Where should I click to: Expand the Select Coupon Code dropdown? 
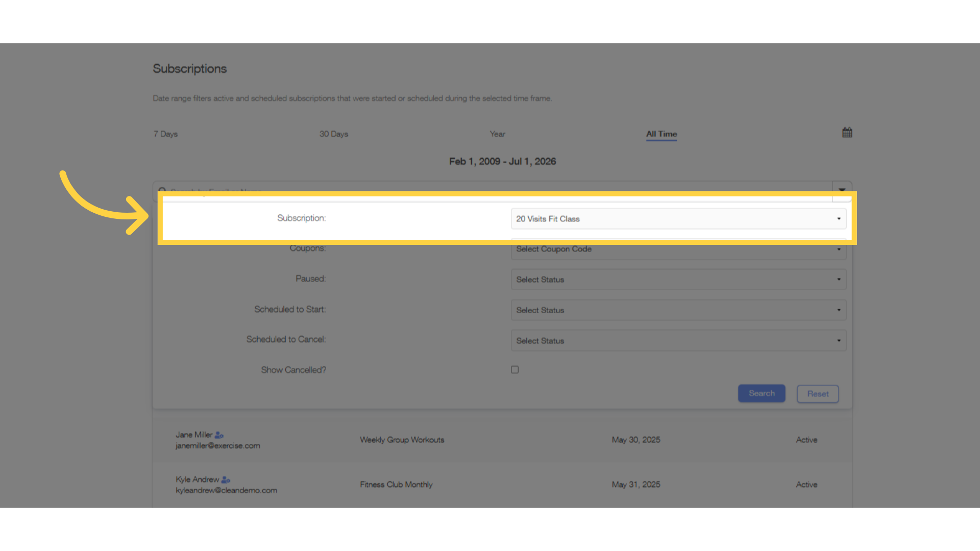[x=678, y=249]
